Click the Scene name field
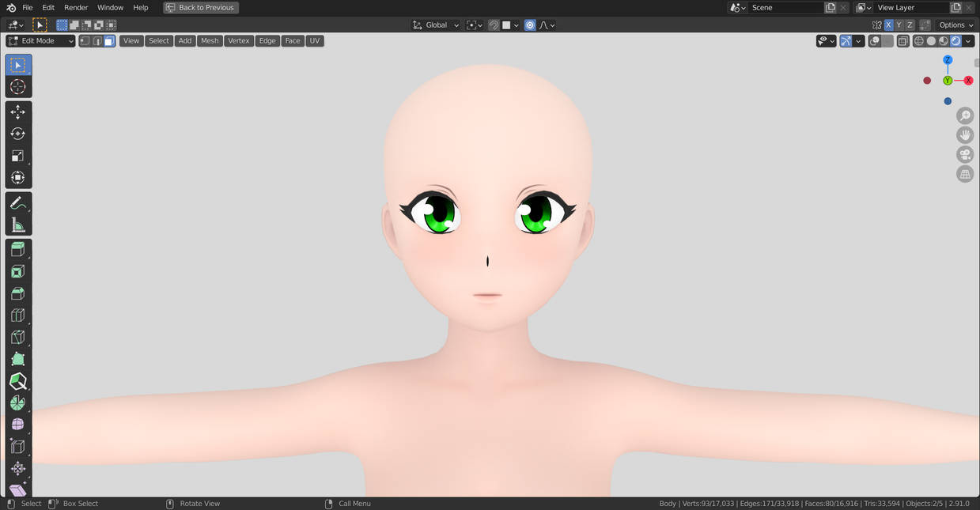This screenshot has width=980, height=510. (785, 8)
